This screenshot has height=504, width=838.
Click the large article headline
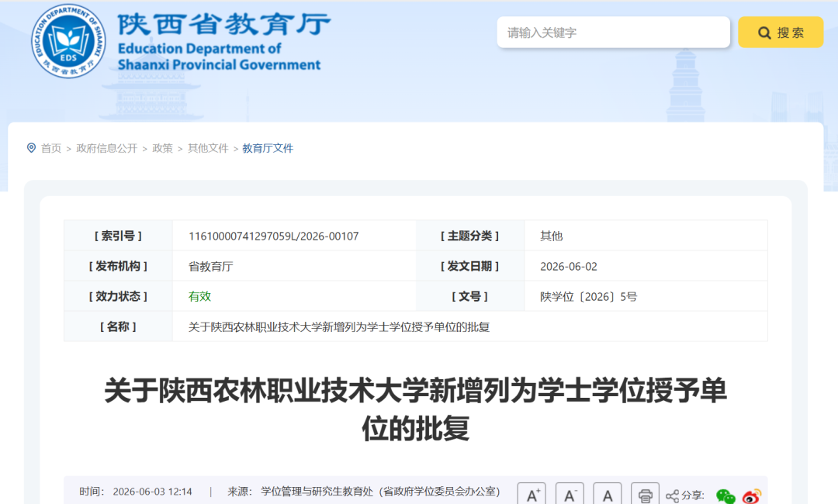pos(416,409)
